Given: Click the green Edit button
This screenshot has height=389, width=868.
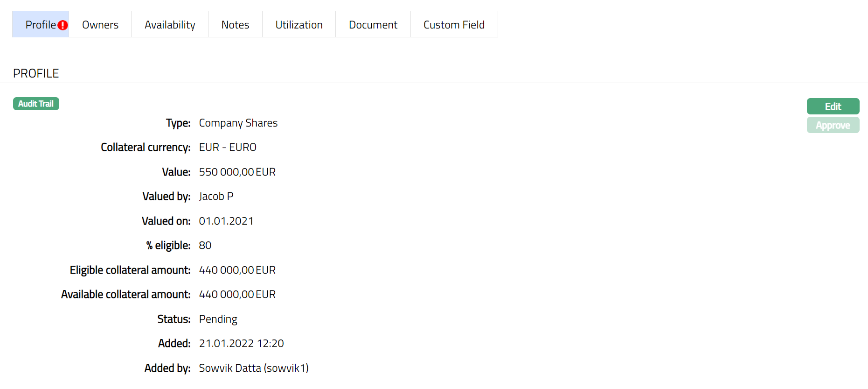Looking at the screenshot, I should click(x=833, y=106).
